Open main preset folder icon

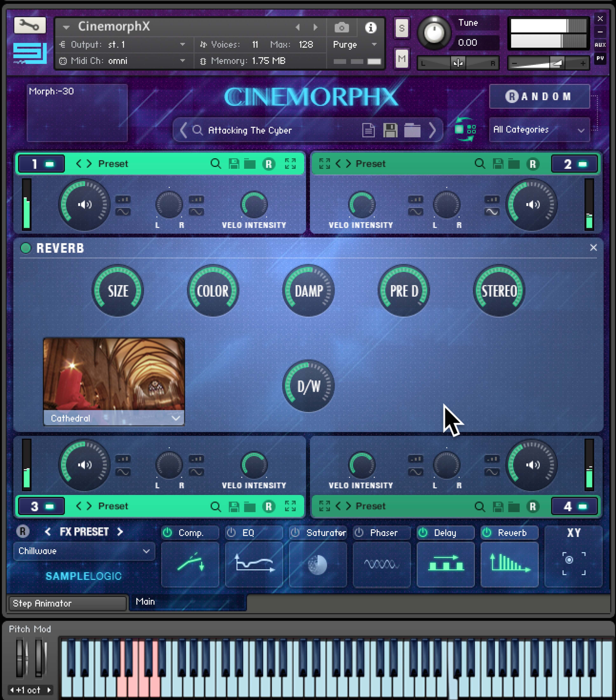click(x=412, y=130)
